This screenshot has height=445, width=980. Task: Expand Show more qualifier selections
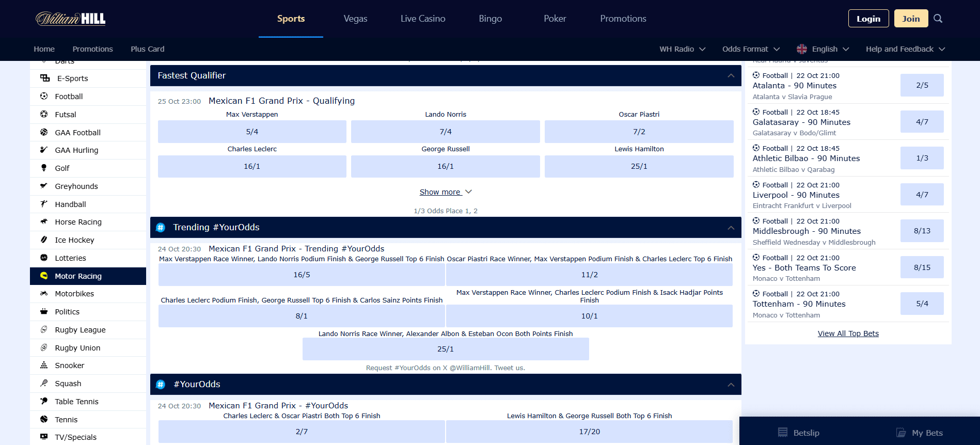[x=445, y=192]
